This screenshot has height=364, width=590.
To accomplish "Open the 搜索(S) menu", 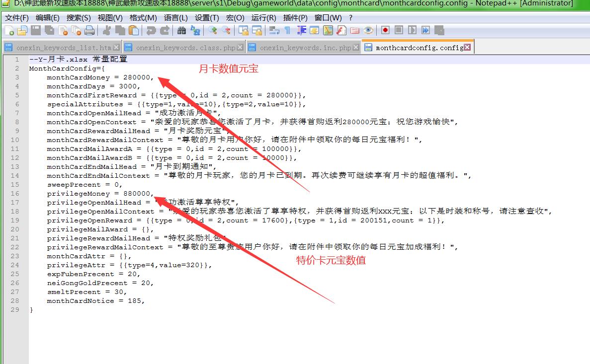I will point(79,18).
